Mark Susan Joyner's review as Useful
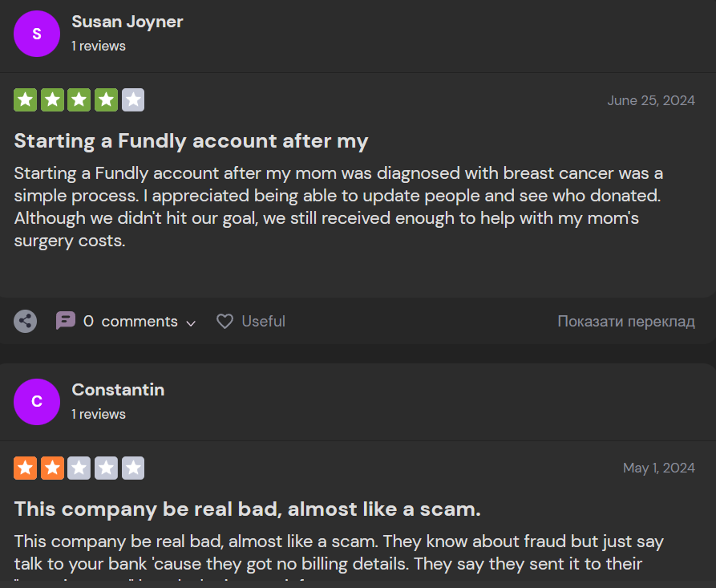716x588 pixels. (x=263, y=322)
